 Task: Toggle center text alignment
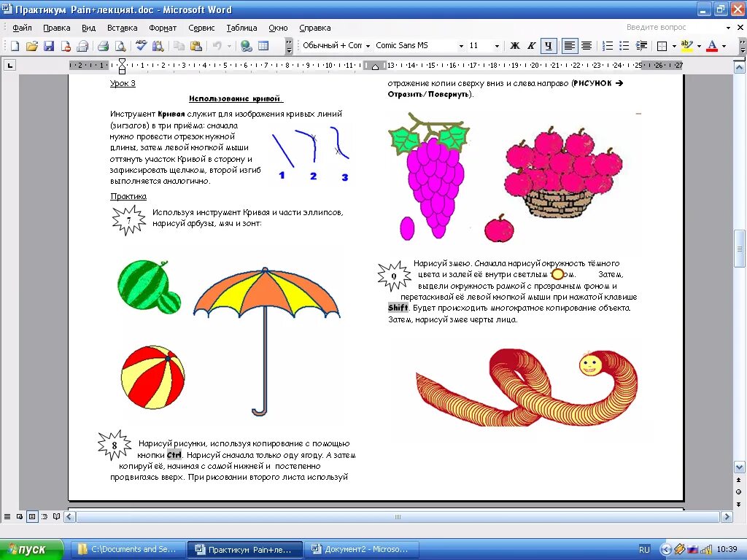click(587, 46)
